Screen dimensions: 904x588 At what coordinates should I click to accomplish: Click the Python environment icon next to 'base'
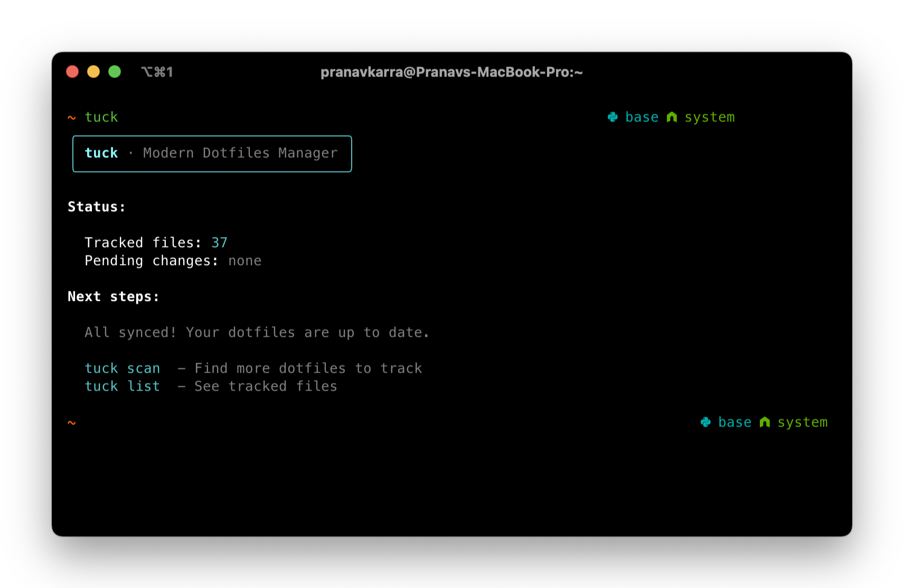pos(613,117)
